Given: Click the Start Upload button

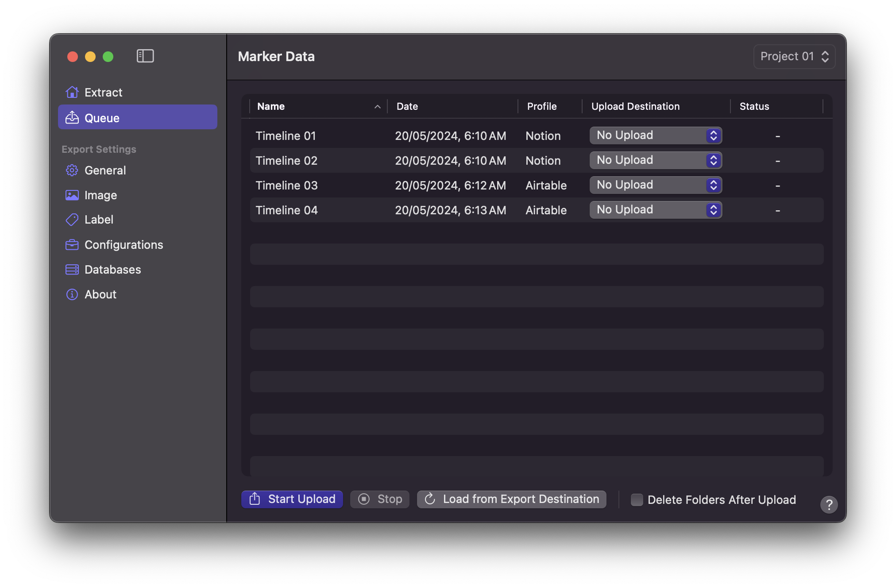Looking at the screenshot, I should (292, 499).
